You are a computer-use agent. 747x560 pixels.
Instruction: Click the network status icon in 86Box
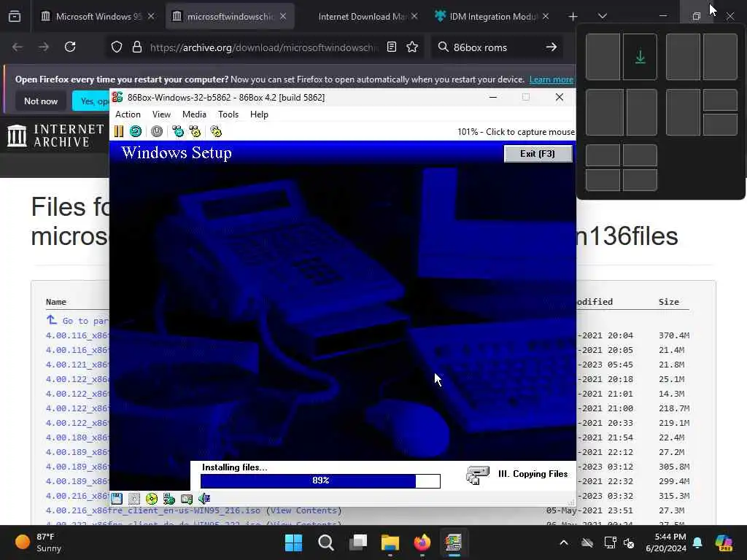[x=169, y=499]
